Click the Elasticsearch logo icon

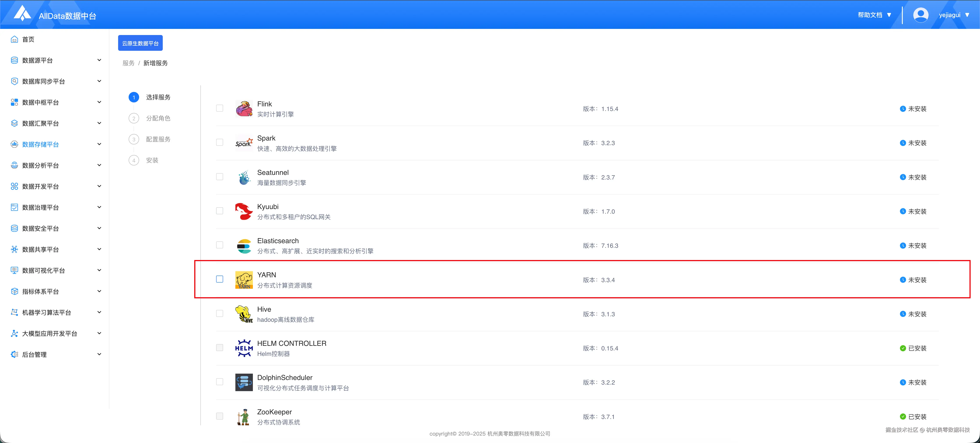244,246
